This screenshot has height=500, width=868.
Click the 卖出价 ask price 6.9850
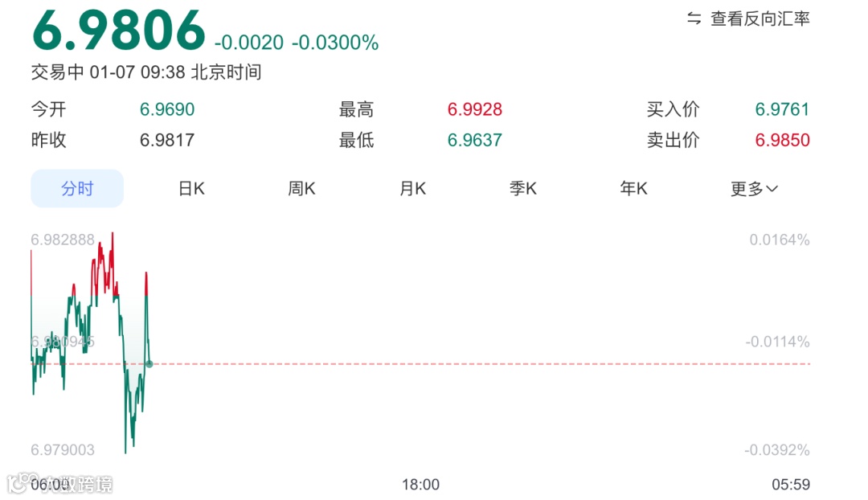782,140
